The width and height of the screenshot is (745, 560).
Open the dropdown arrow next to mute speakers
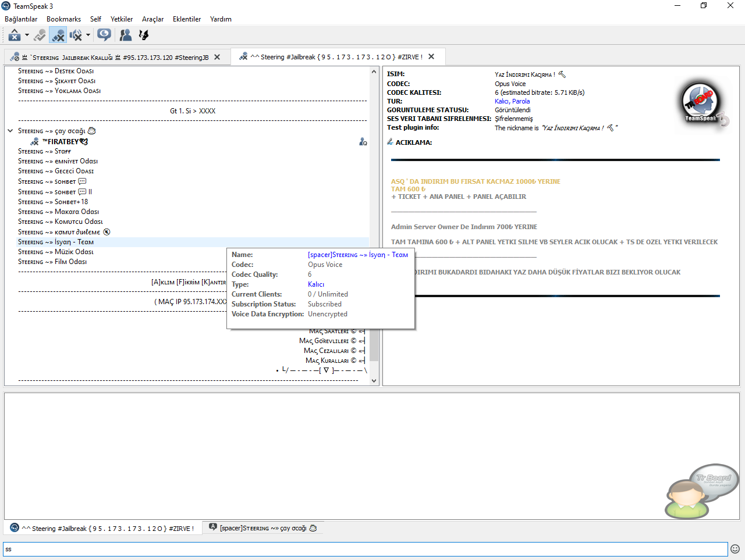(88, 35)
